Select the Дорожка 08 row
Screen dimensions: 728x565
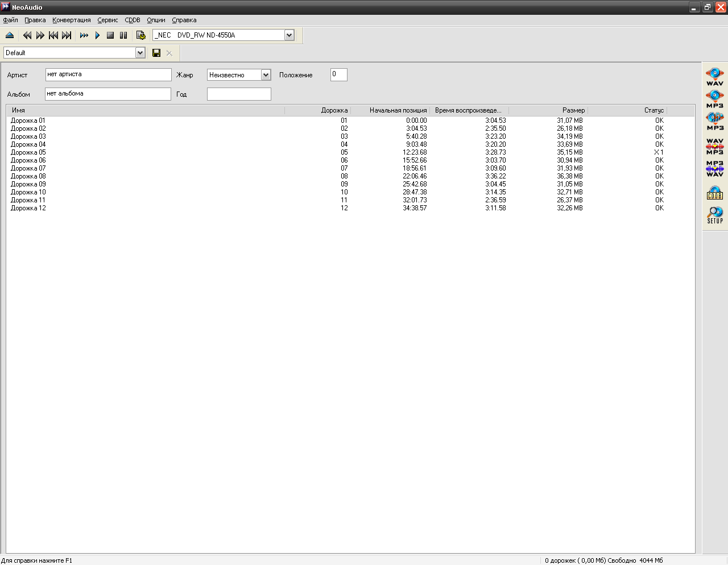click(350, 176)
